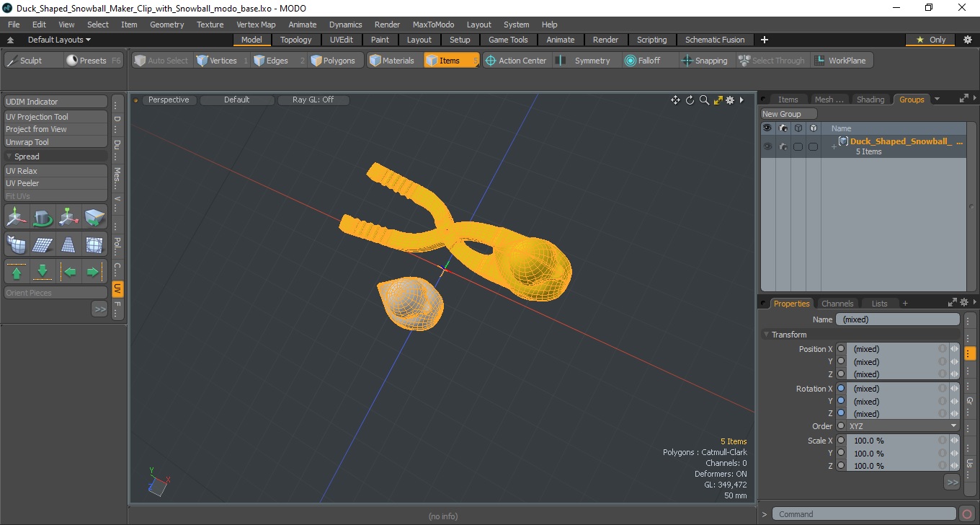This screenshot has height=525, width=980.
Task: Click the viewport zoom magnifier icon
Action: (704, 100)
